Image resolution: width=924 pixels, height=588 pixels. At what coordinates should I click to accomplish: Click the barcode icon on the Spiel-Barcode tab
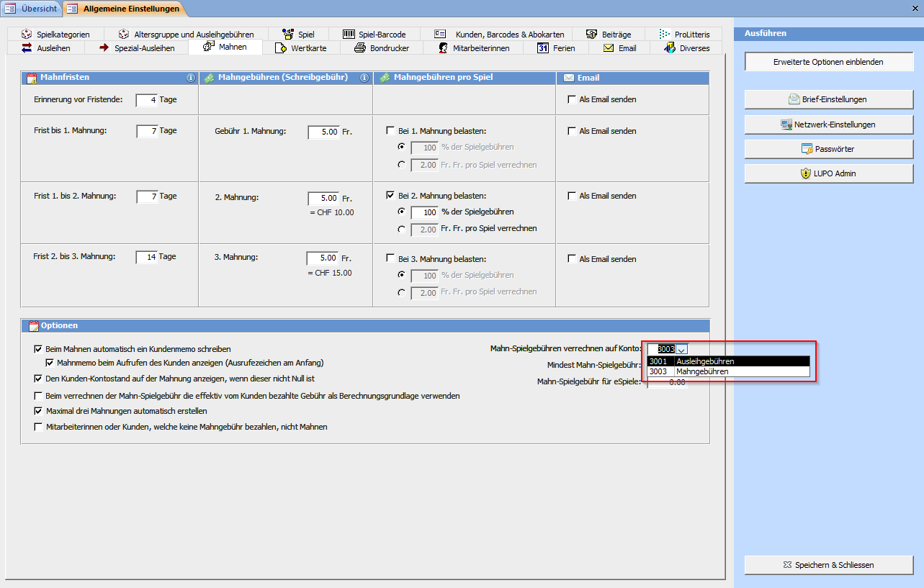(x=349, y=34)
